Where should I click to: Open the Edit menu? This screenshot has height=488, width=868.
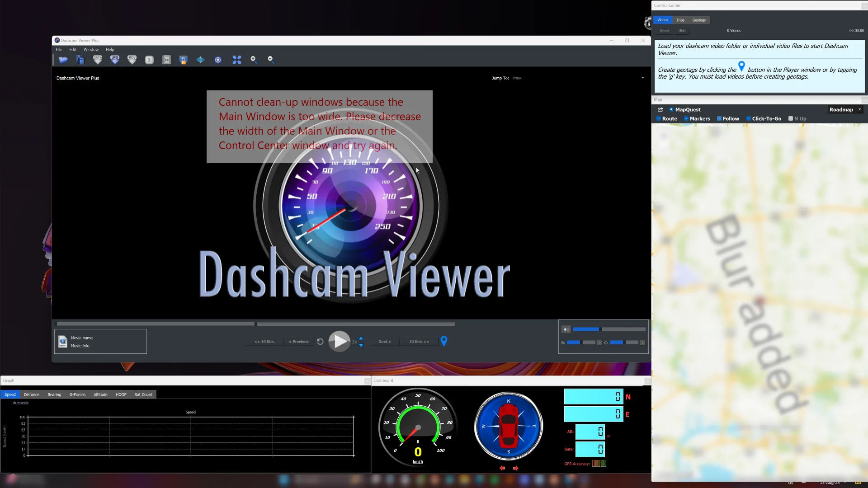click(73, 50)
